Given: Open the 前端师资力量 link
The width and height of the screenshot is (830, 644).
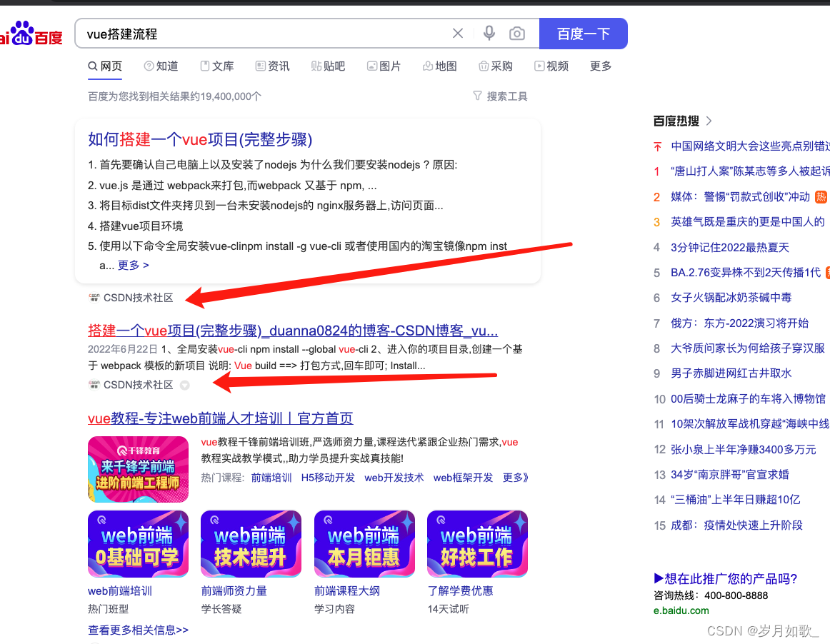Looking at the screenshot, I should point(234,591).
